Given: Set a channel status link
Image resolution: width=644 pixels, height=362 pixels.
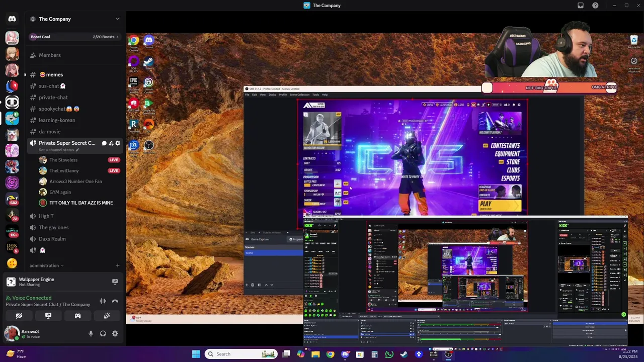Looking at the screenshot, I should coord(58,150).
